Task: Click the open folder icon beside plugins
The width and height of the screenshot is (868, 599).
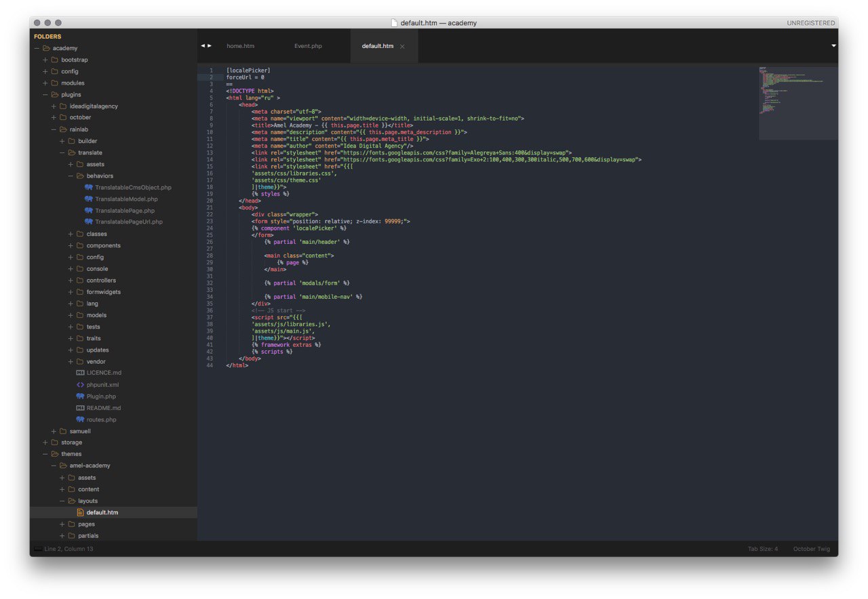Action: point(54,95)
